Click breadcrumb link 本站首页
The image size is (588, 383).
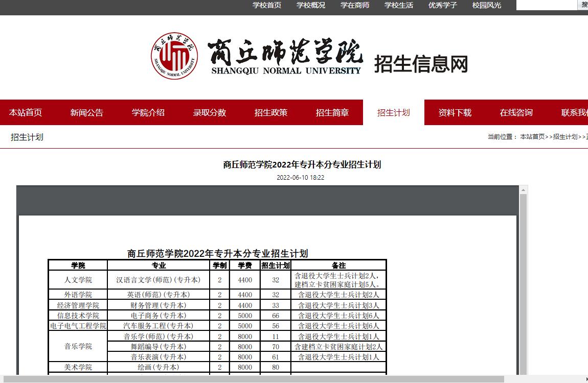click(532, 137)
